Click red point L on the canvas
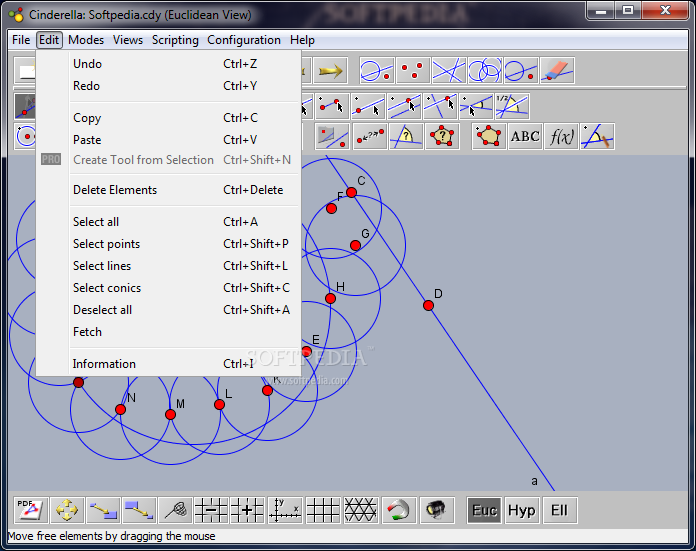The image size is (696, 551). [219, 404]
